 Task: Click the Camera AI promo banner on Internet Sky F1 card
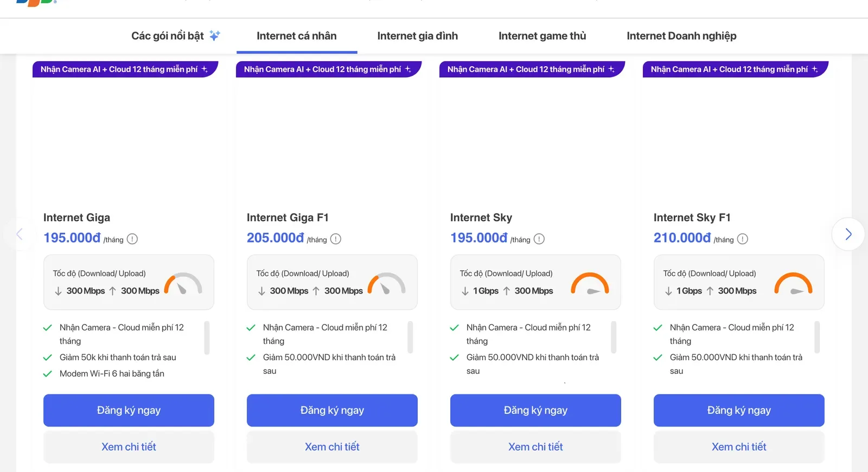(736, 69)
